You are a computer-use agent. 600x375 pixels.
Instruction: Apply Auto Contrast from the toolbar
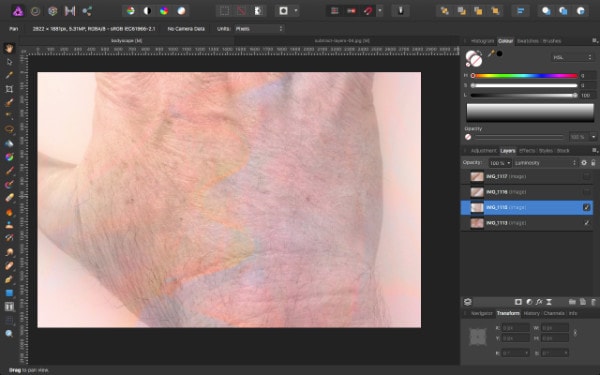pos(147,11)
